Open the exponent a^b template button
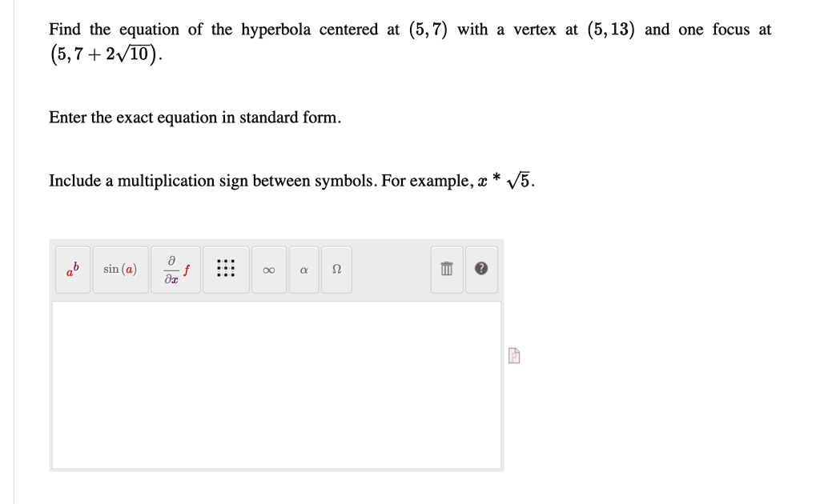Viewport: 820px width, 504px height. point(73,270)
